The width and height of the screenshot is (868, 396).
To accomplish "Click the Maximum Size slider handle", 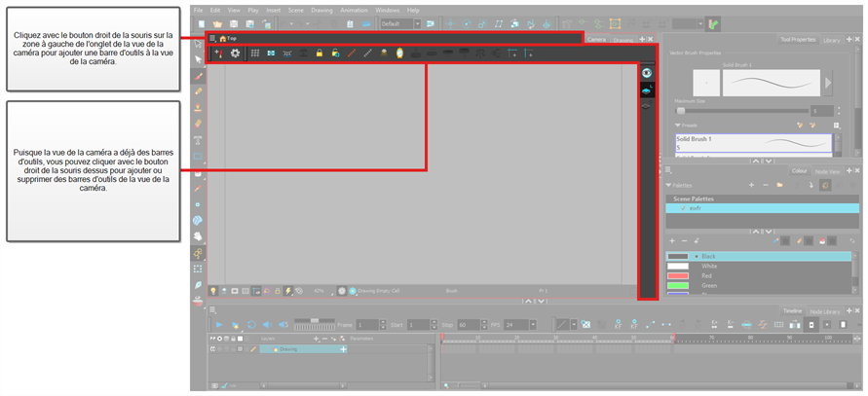I will click(680, 111).
